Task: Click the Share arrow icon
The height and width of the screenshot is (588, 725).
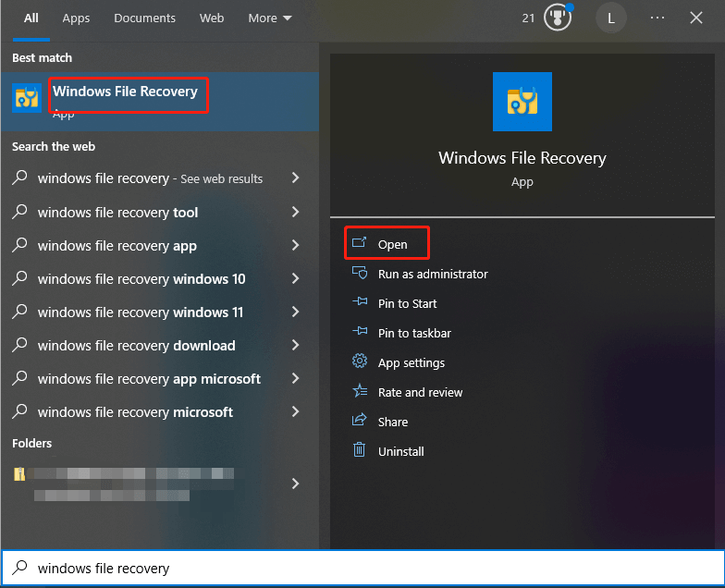Action: tap(359, 420)
